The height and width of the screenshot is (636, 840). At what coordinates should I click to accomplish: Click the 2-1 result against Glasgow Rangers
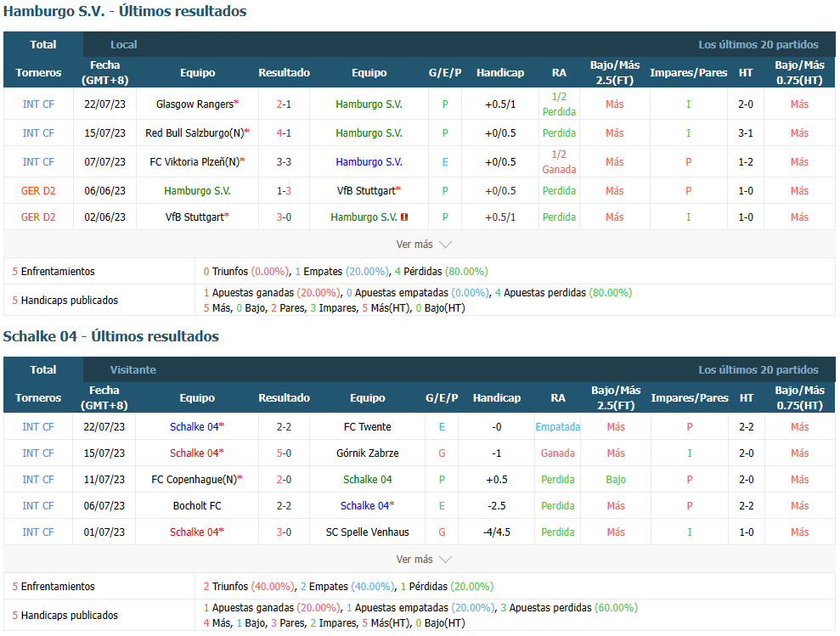284,104
